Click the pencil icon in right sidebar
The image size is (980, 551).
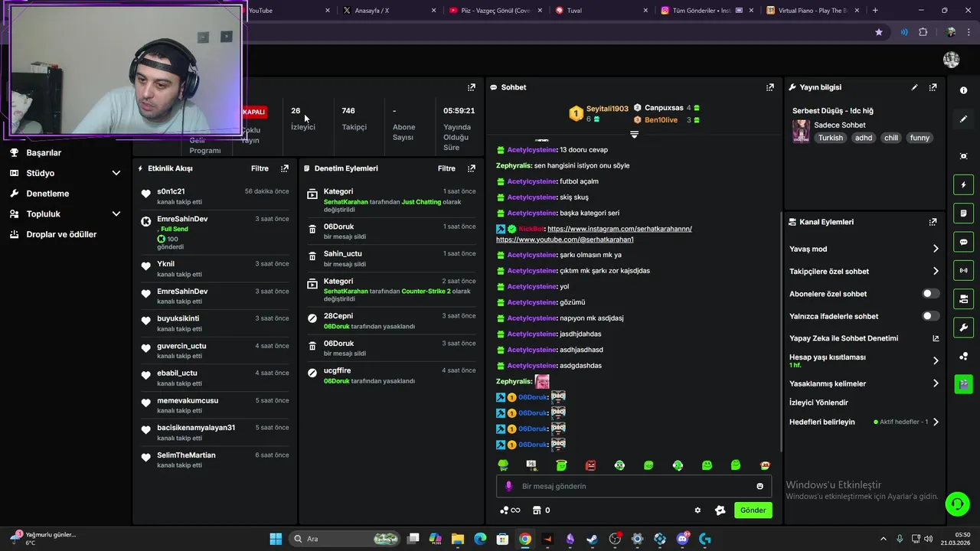(963, 119)
